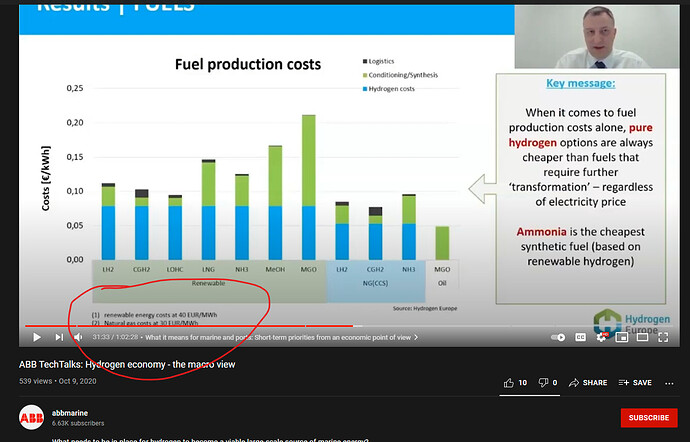The height and width of the screenshot is (442, 690).
Task: Dislike the video with thumbs down
Action: [543, 383]
